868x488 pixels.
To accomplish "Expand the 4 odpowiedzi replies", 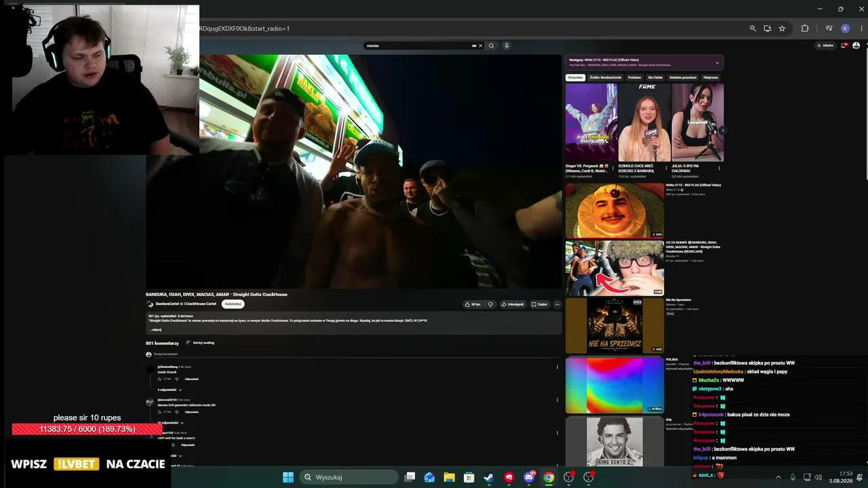I will 170,390.
